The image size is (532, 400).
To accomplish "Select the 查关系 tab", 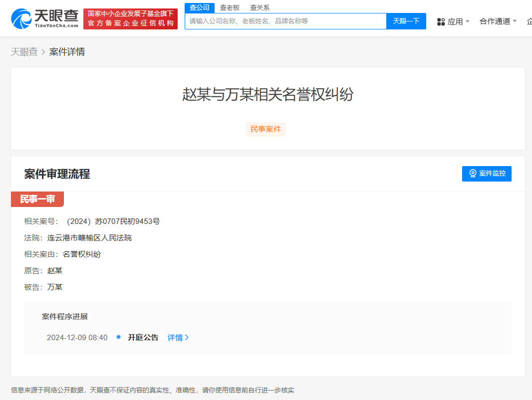I will click(x=260, y=8).
